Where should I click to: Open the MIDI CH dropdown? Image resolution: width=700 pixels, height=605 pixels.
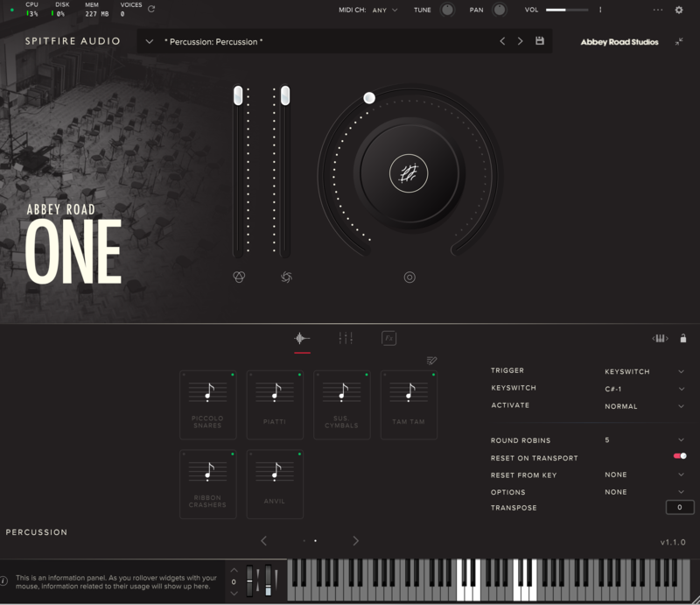pyautogui.click(x=385, y=10)
